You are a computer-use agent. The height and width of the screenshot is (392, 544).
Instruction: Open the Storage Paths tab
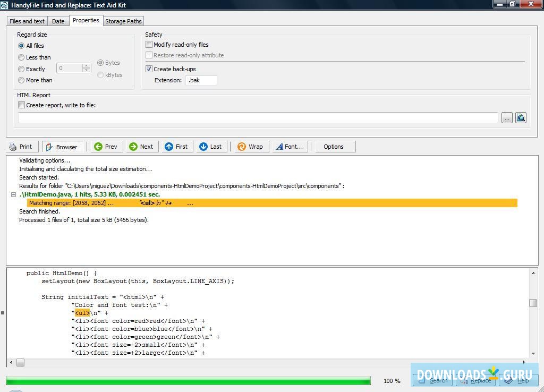coord(123,21)
